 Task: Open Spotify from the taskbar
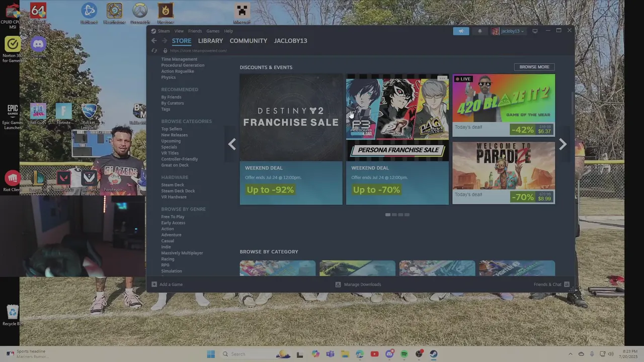pyautogui.click(x=404, y=354)
